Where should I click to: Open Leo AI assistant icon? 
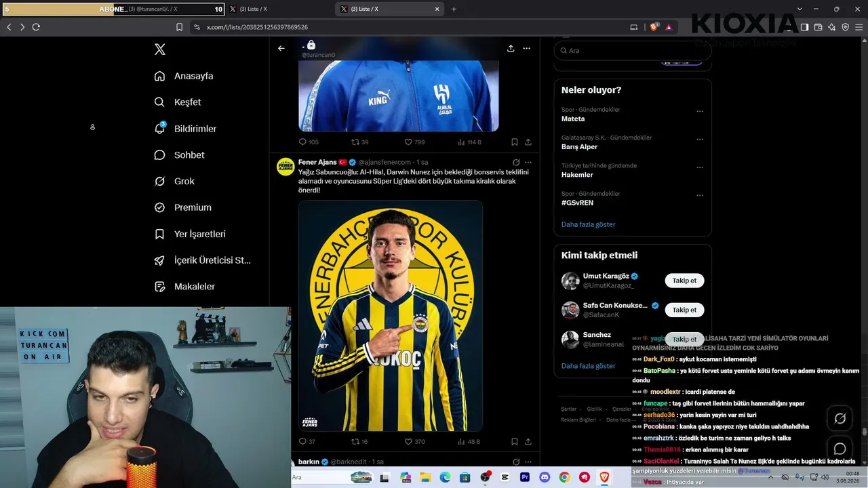[832, 27]
